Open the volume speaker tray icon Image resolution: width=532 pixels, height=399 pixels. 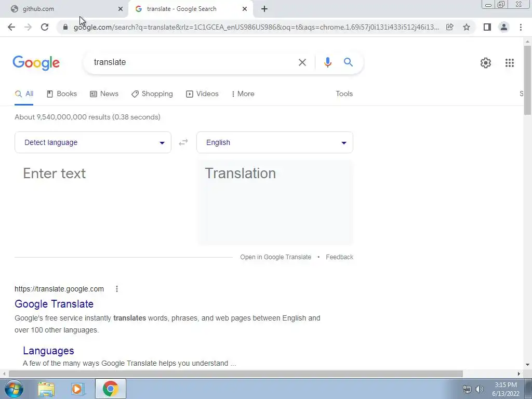coord(479,389)
